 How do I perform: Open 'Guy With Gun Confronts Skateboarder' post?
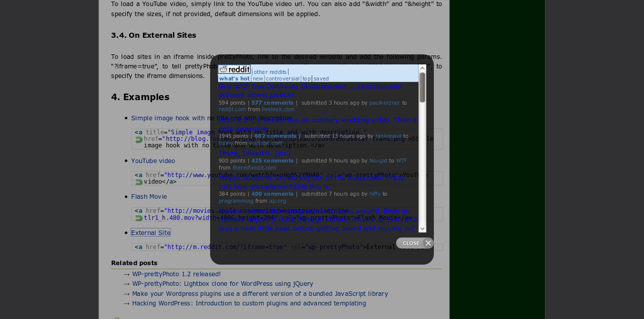310,91
